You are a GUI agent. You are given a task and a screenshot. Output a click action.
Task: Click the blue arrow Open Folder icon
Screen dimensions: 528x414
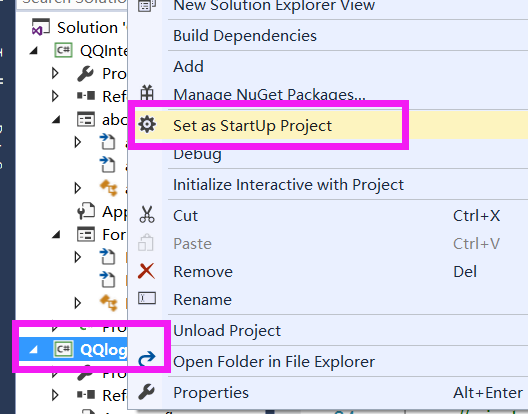pyautogui.click(x=147, y=358)
